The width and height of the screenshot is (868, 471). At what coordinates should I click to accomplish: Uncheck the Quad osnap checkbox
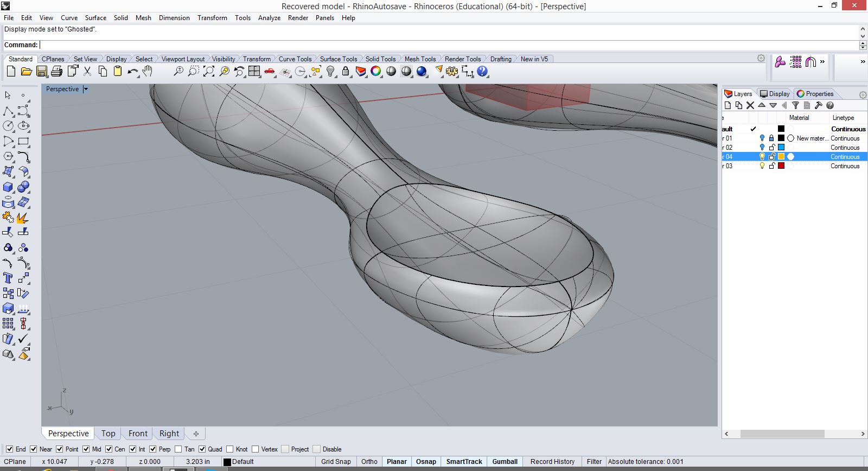tap(202, 449)
